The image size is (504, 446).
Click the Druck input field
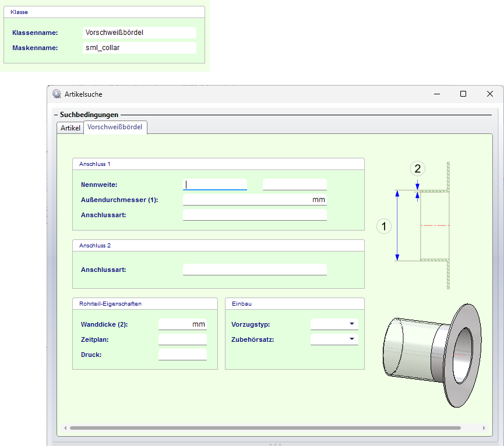182,355
